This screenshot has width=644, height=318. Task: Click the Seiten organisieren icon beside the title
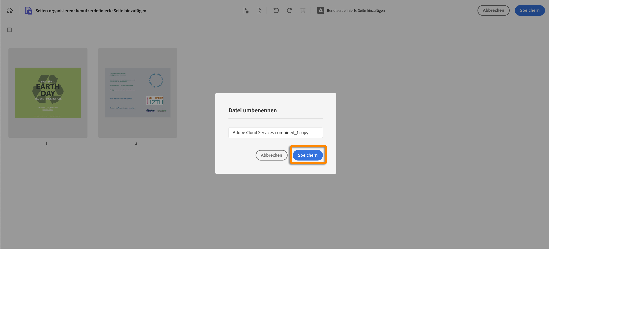(x=28, y=10)
